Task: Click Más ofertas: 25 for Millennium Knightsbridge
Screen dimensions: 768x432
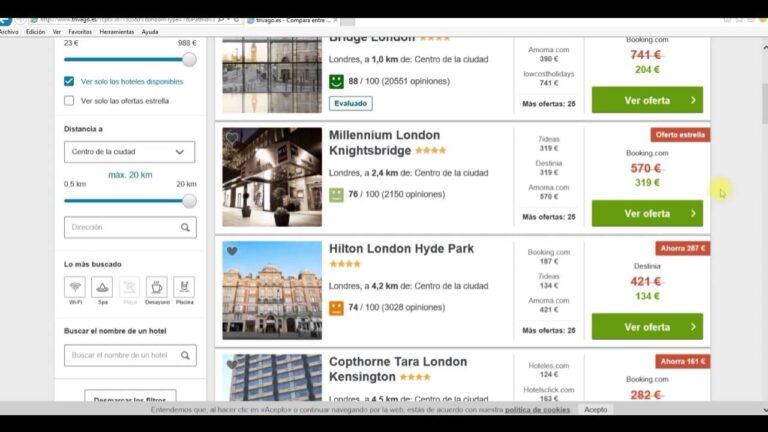Action: (549, 217)
